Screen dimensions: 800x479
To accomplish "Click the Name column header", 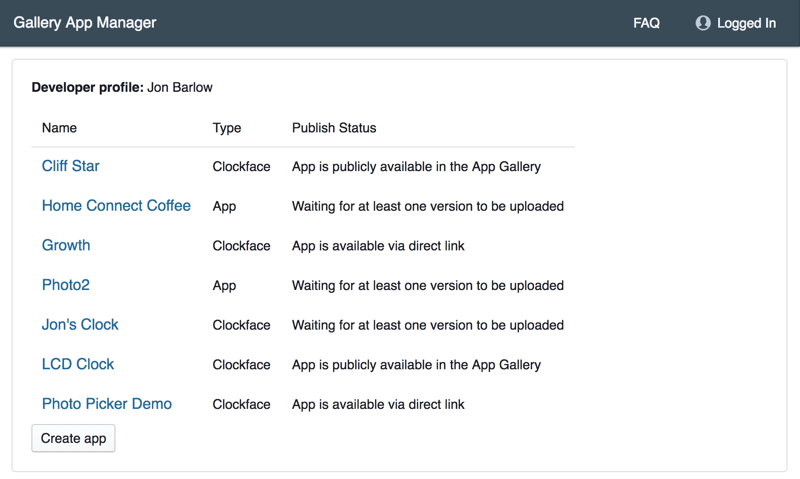I will [59, 128].
